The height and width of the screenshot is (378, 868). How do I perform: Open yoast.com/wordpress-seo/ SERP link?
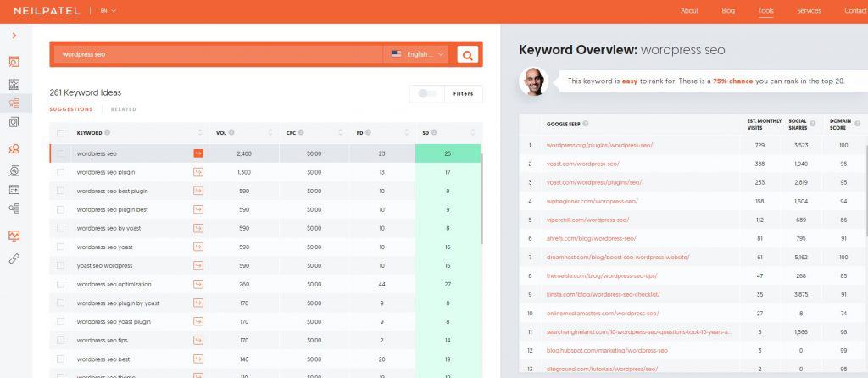[582, 164]
